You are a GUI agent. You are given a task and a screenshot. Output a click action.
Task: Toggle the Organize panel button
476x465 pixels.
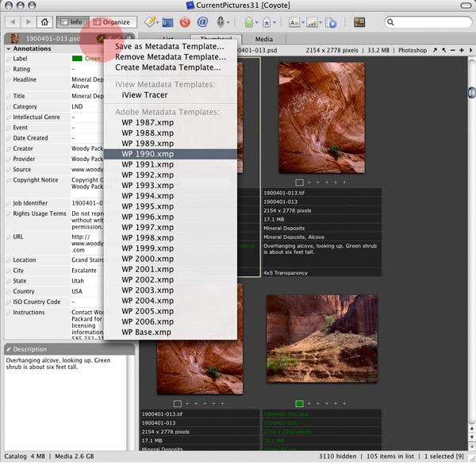[x=111, y=22]
